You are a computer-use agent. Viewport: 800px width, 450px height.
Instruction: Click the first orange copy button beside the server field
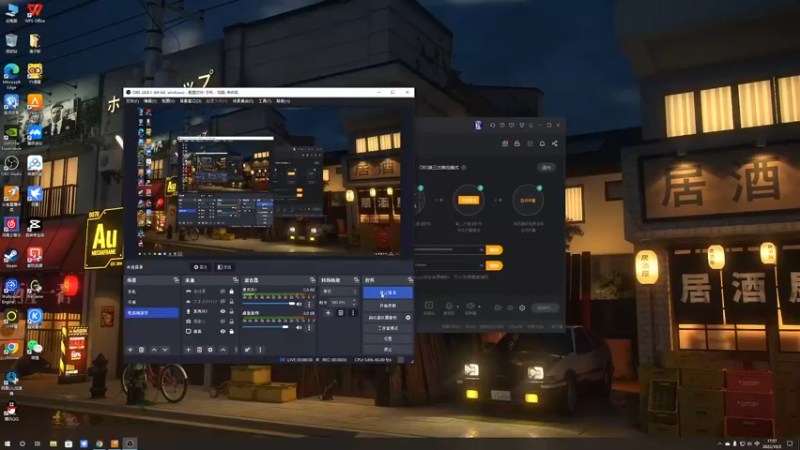494,250
